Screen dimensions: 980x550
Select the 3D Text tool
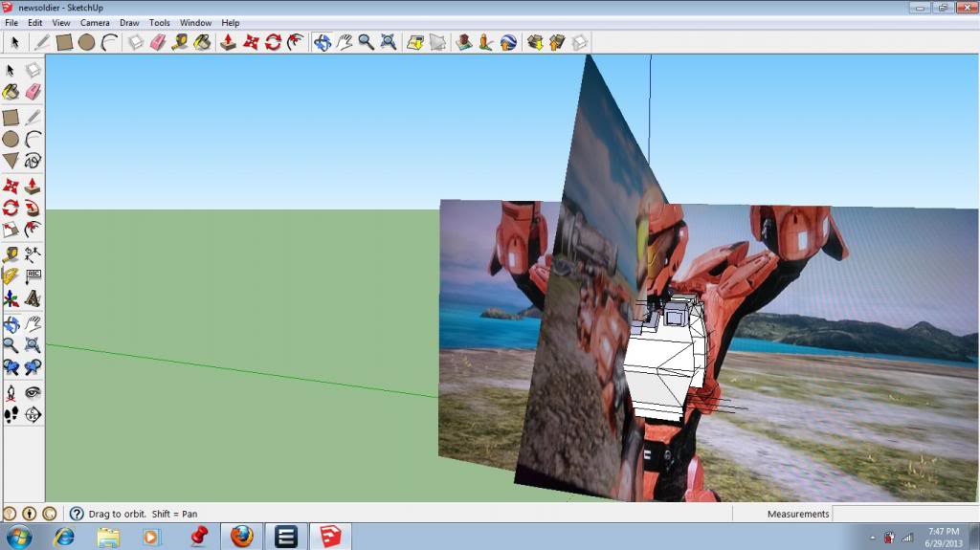pyautogui.click(x=33, y=298)
